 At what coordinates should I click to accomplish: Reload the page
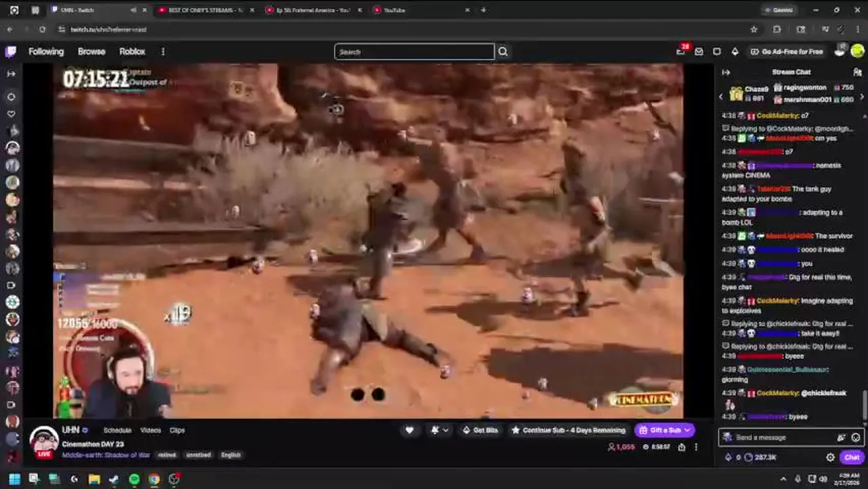42,29
